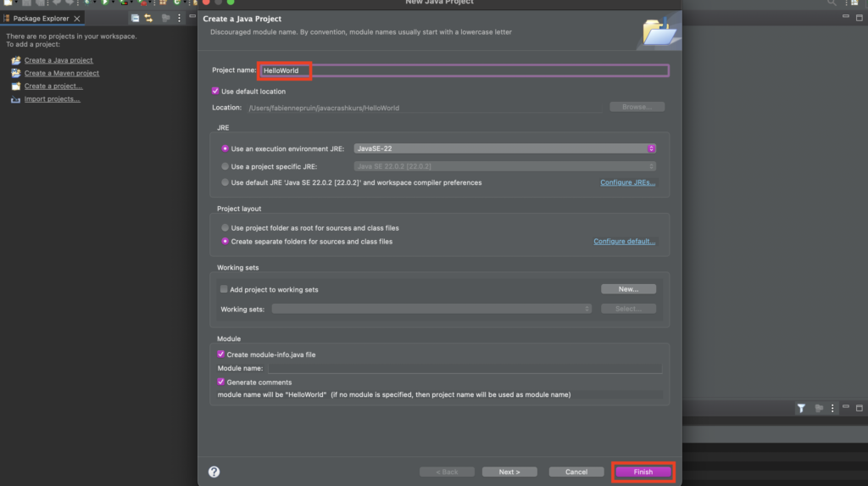868x486 pixels.
Task: Toggle Link with Editor arrows icon
Action: click(148, 18)
